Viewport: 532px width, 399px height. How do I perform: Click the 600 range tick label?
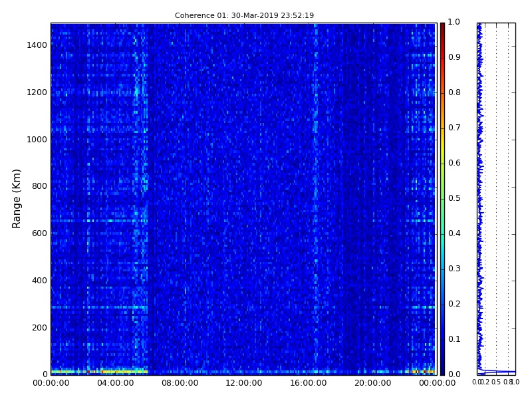[x=39, y=233]
